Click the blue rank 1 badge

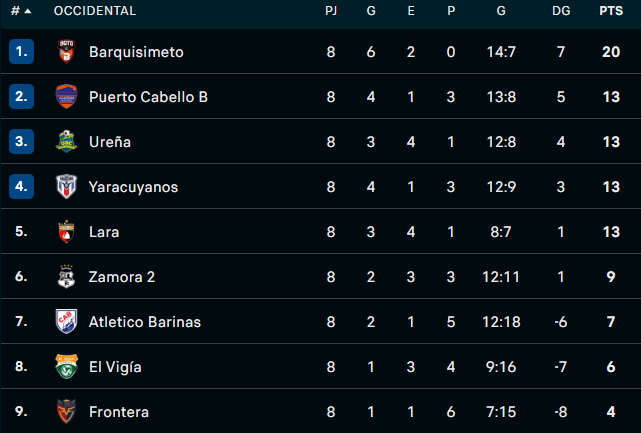(x=21, y=51)
